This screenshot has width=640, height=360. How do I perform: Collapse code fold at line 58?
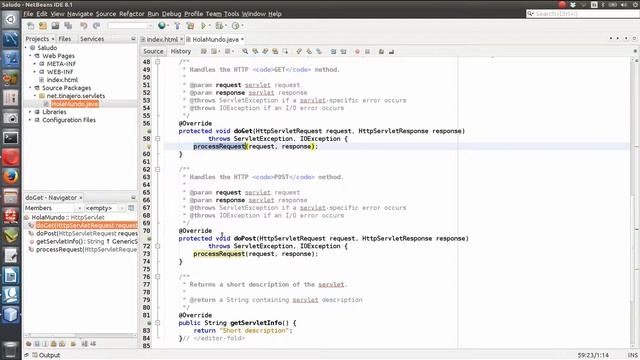pos(158,139)
